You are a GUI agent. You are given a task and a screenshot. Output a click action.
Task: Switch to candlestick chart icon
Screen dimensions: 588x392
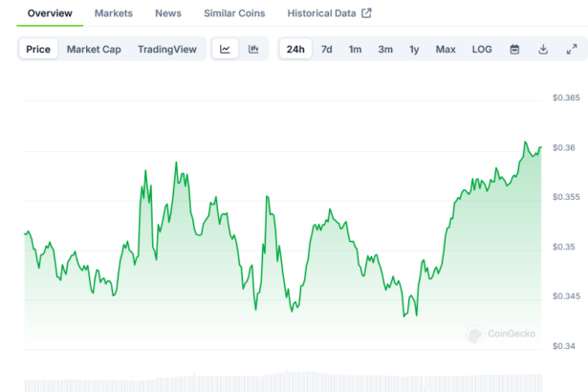tap(253, 49)
